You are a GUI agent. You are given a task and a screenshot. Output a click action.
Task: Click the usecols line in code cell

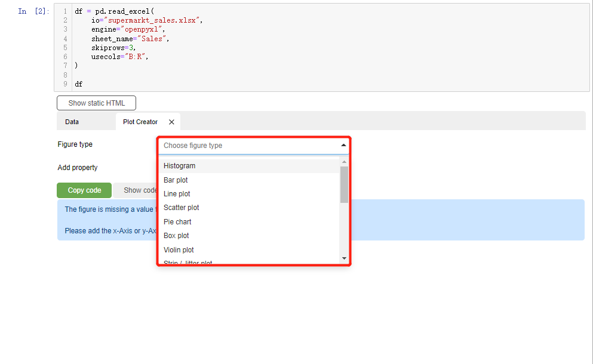(120, 57)
